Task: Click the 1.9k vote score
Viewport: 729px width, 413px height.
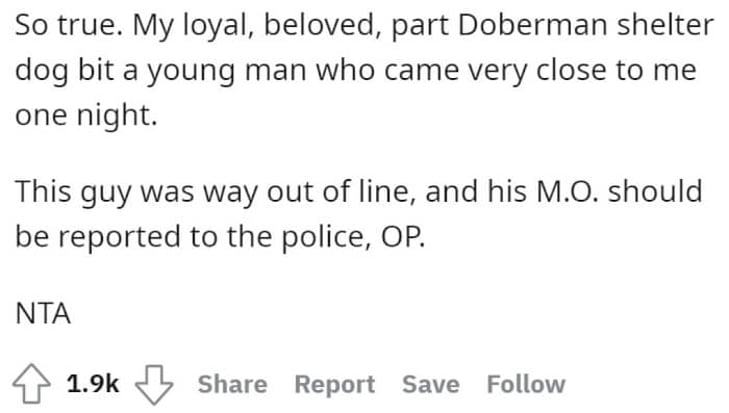Action: (x=93, y=384)
